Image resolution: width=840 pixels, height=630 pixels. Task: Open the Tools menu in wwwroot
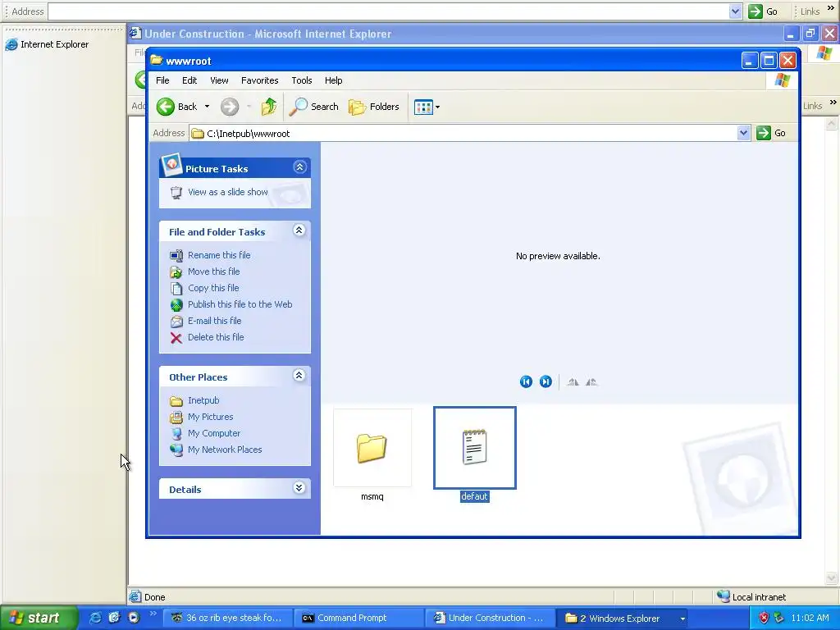302,80
